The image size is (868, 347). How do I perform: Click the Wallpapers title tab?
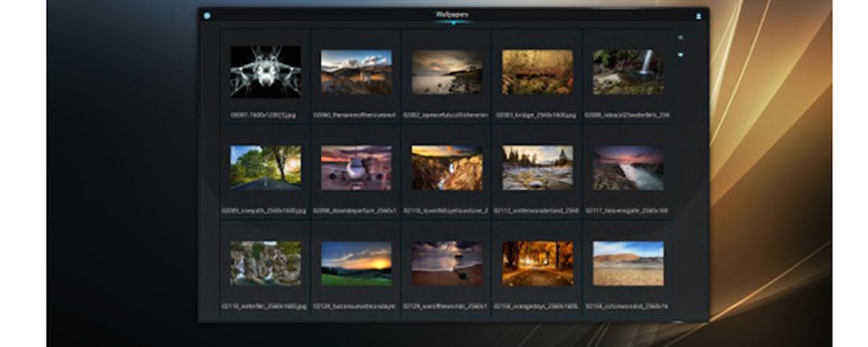point(452,14)
